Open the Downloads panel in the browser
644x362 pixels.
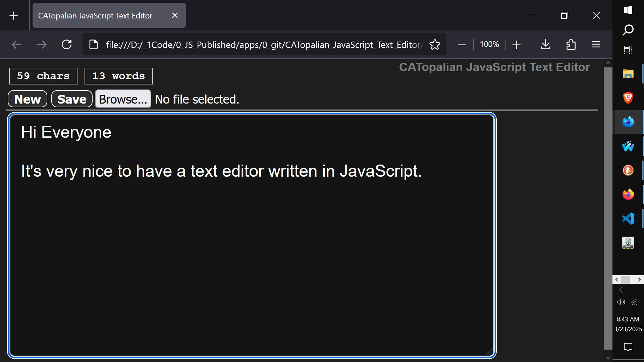pyautogui.click(x=545, y=44)
